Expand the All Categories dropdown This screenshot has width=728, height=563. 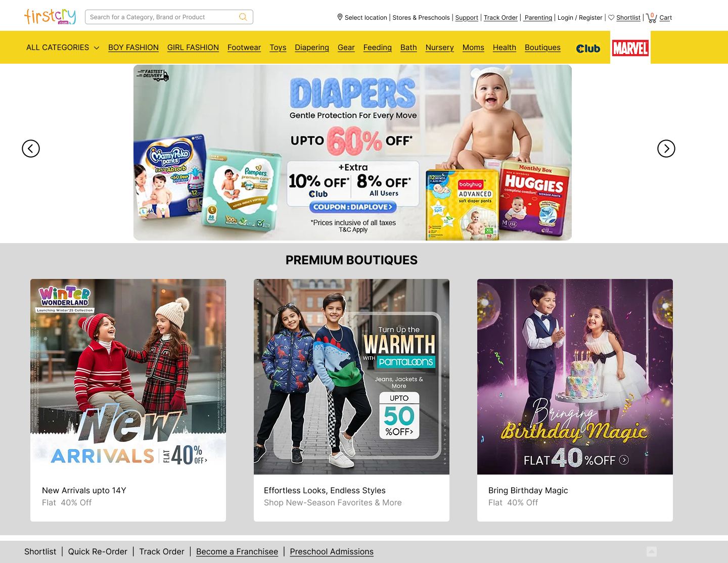[63, 48]
